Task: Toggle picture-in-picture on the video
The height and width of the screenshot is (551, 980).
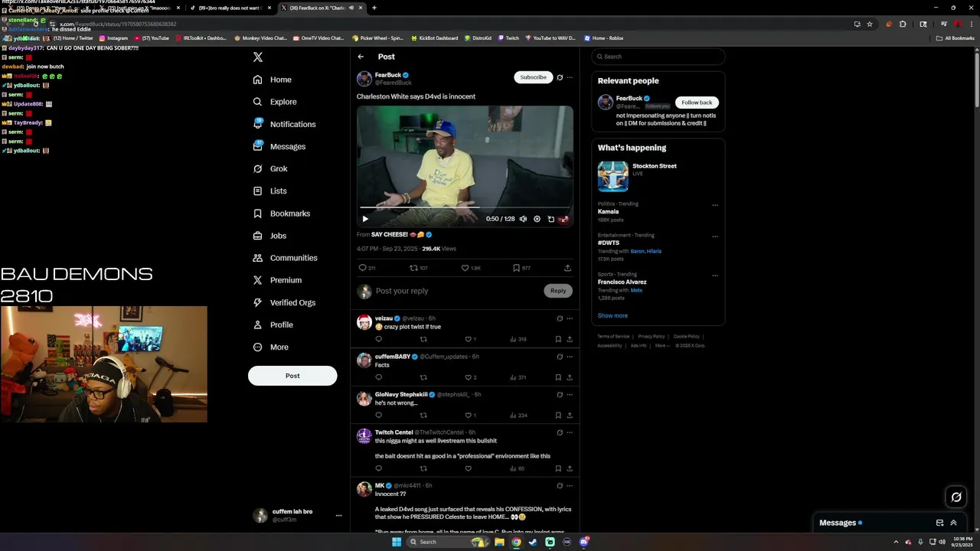Action: pos(550,219)
